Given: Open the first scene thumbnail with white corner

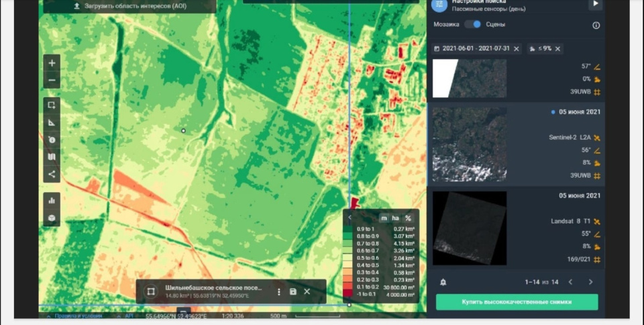Looking at the screenshot, I should click(470, 78).
